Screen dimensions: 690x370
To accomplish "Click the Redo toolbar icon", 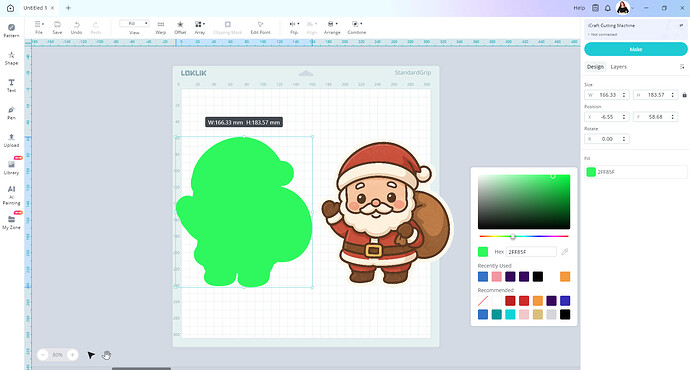I will (x=95, y=27).
